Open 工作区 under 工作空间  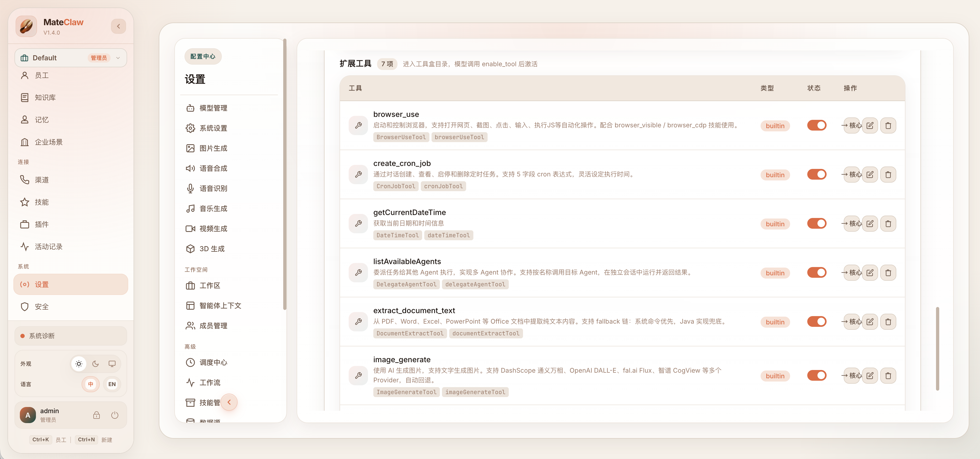(229, 286)
